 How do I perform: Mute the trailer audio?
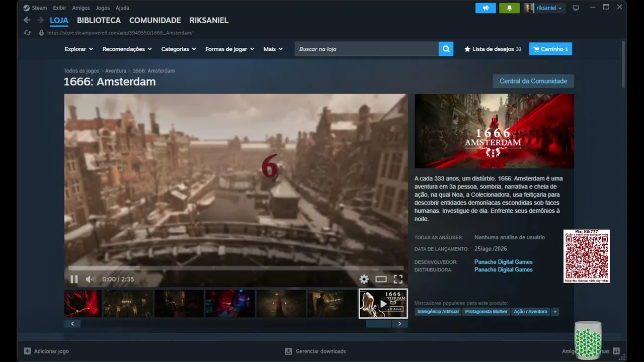pos(90,279)
